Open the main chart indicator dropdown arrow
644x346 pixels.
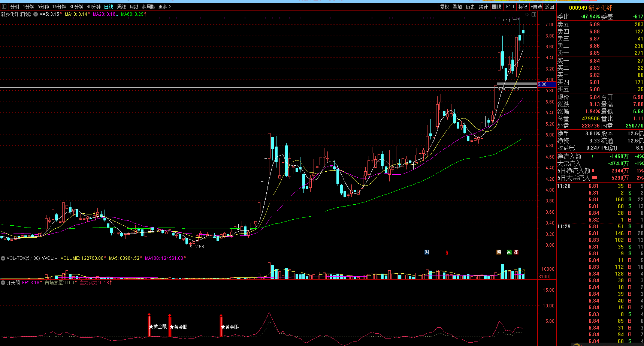(x=36, y=14)
